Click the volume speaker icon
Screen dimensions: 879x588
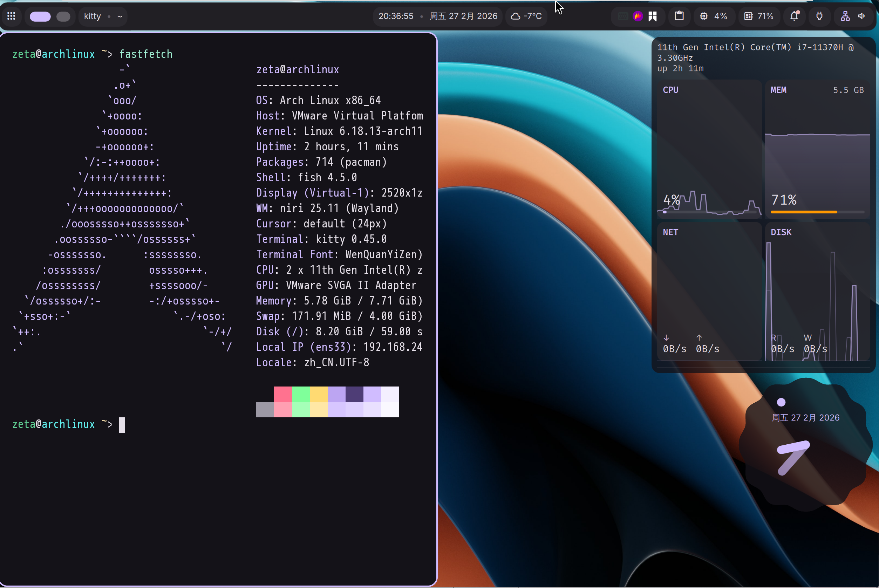coord(861,16)
